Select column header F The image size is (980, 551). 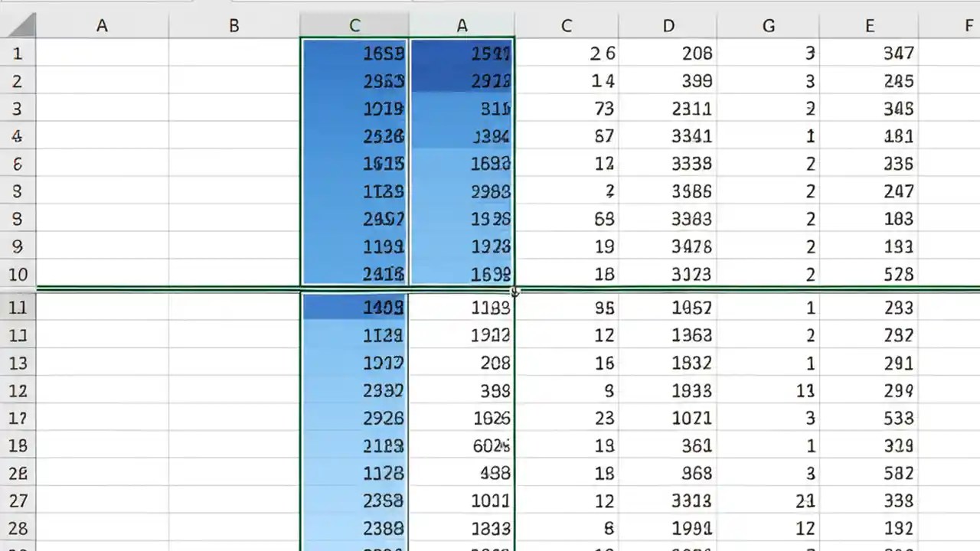point(968,25)
